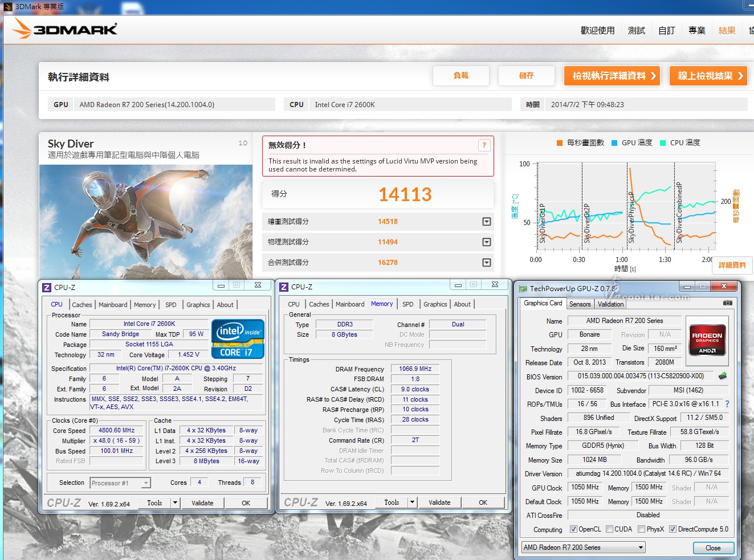This screenshot has height=560, width=754.
Task: Click OK button in left CPU-Z
Action: [x=246, y=503]
